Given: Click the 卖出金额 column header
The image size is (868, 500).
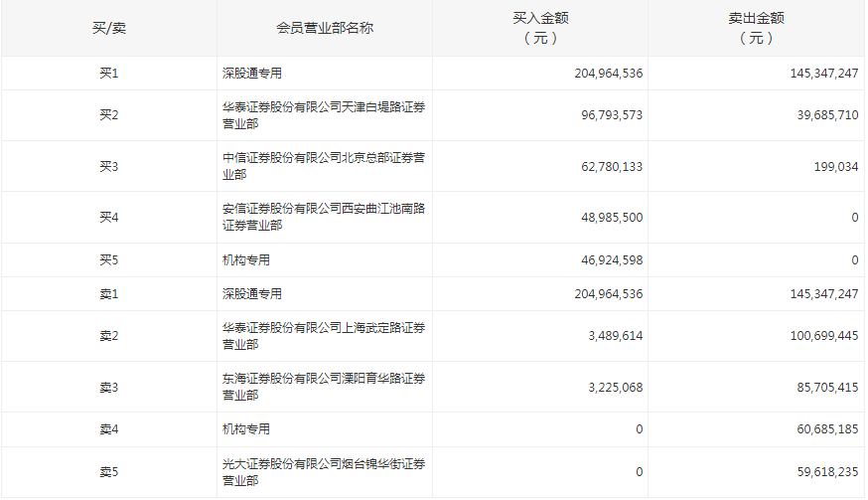Looking at the screenshot, I should pos(756,28).
